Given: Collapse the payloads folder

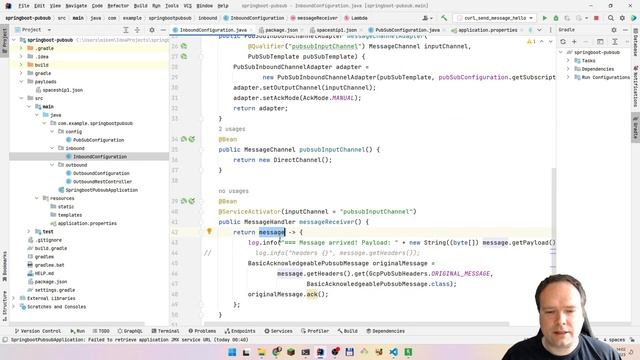Looking at the screenshot, I should (x=21, y=82).
